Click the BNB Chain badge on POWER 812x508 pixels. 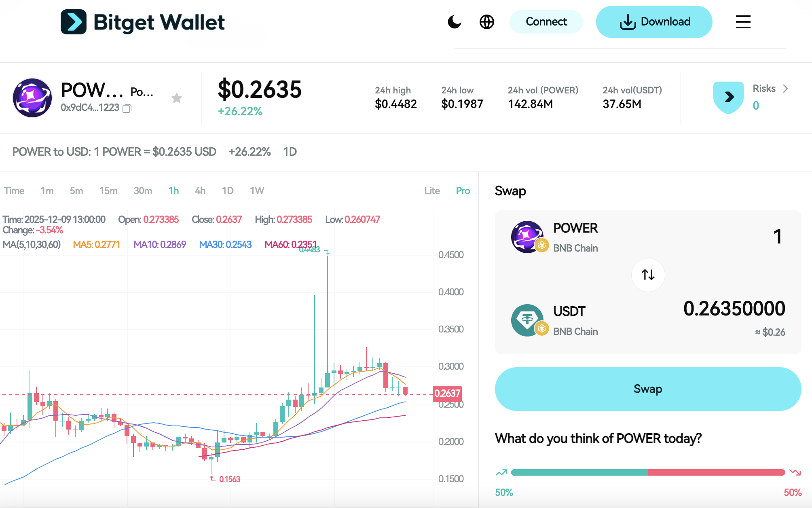pos(541,244)
